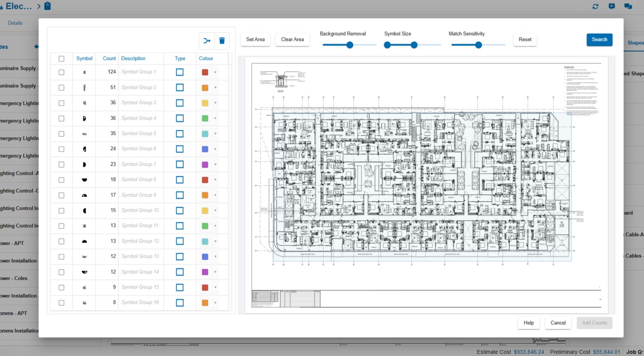
Task: Click the trash delete icon
Action: pyautogui.click(x=222, y=41)
